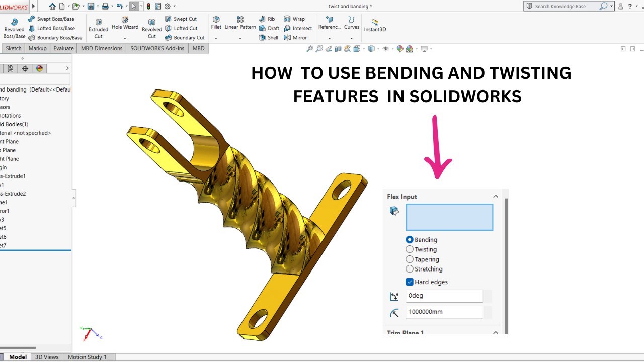Open the Hole Wizard tool
Viewport: 644px width, 362px height.
click(125, 23)
